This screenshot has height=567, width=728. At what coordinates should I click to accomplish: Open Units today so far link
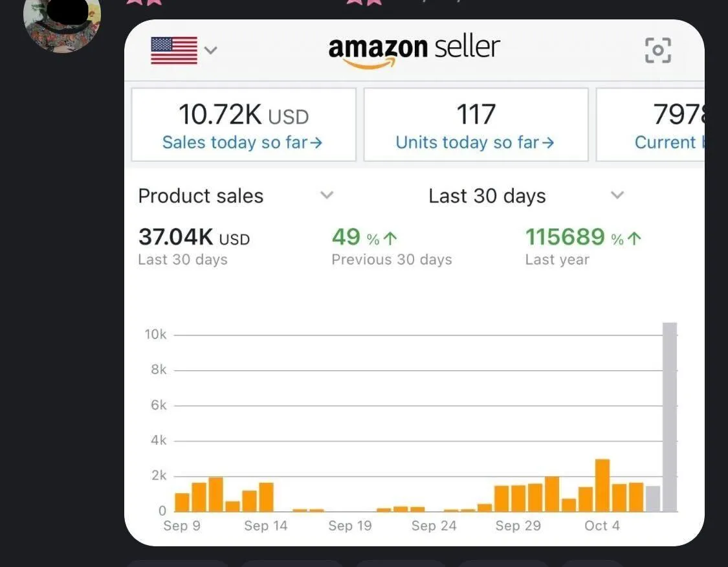(x=475, y=142)
